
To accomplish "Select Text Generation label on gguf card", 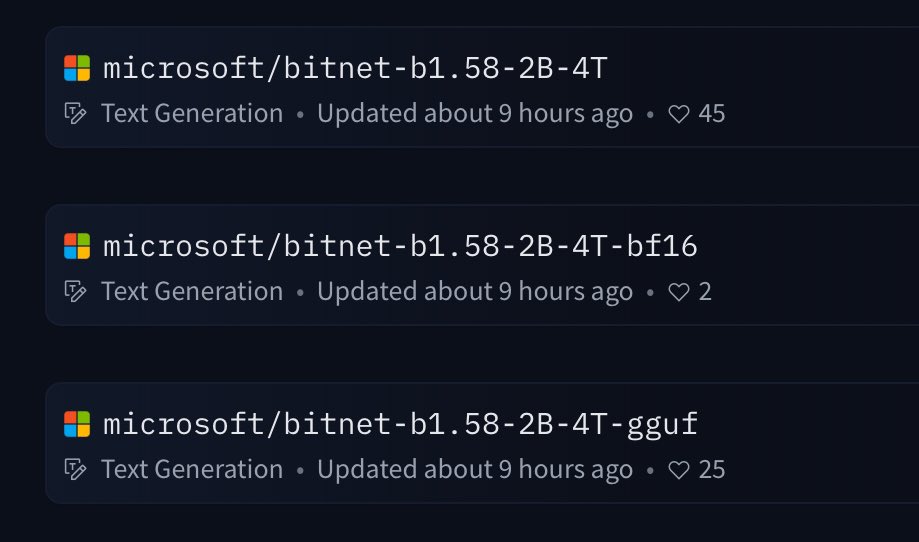I will coord(192,470).
